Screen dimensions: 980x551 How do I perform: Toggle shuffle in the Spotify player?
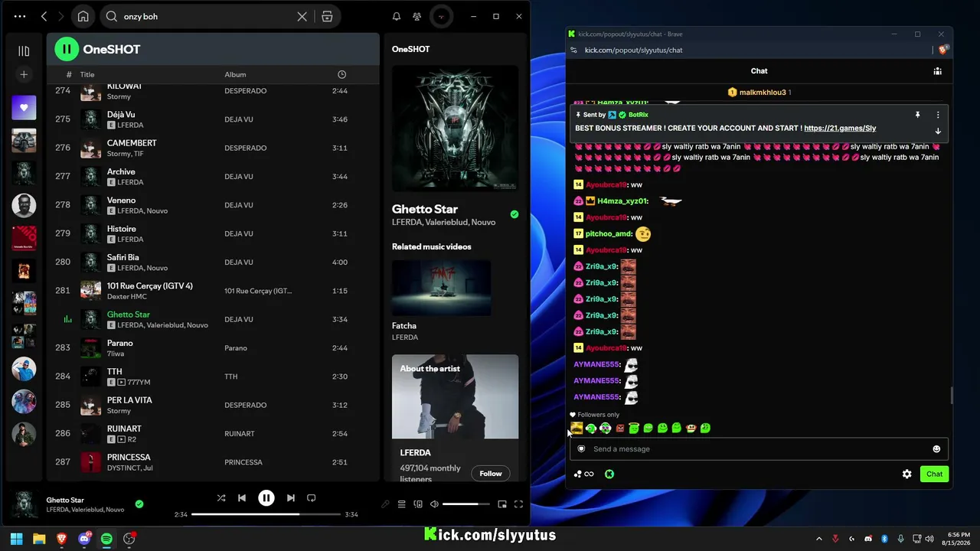[221, 497]
